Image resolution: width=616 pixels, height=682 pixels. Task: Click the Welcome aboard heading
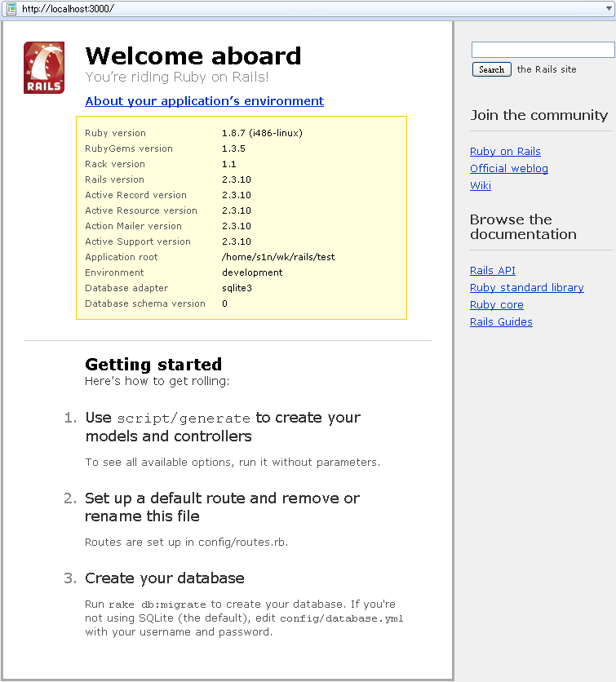tap(193, 56)
